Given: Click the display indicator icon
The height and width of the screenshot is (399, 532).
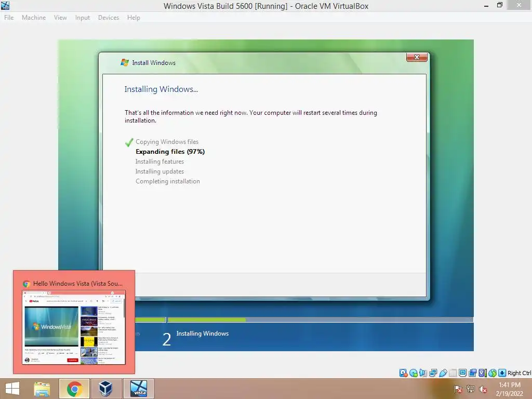Looking at the screenshot, I should [462, 373].
